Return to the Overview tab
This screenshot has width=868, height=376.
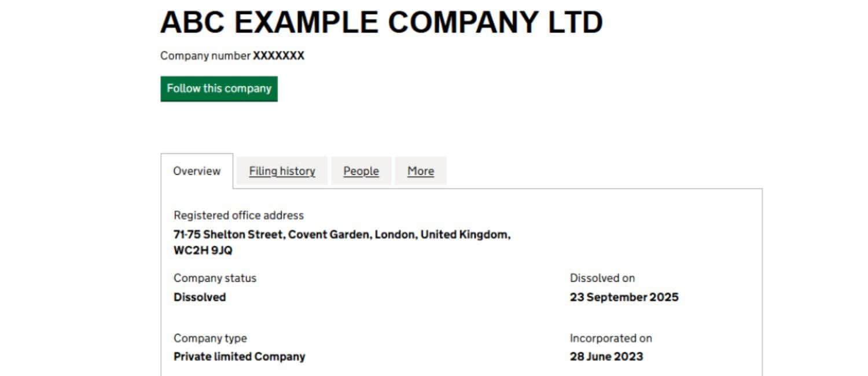197,171
